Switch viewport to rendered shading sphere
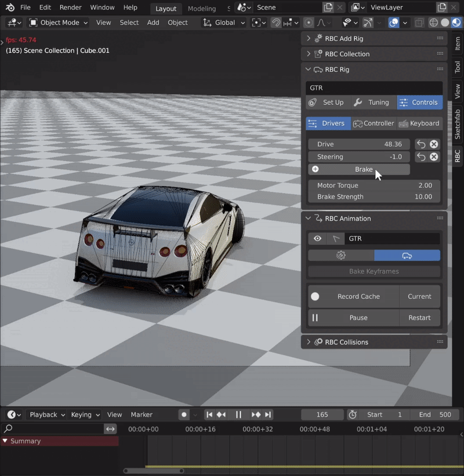The width and height of the screenshot is (464, 476). point(456,23)
